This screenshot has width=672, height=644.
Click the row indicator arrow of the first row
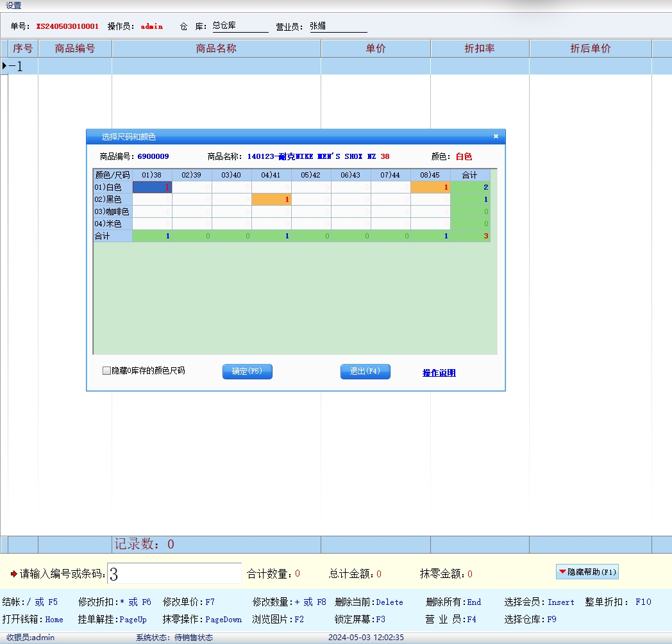pyautogui.click(x=4, y=66)
